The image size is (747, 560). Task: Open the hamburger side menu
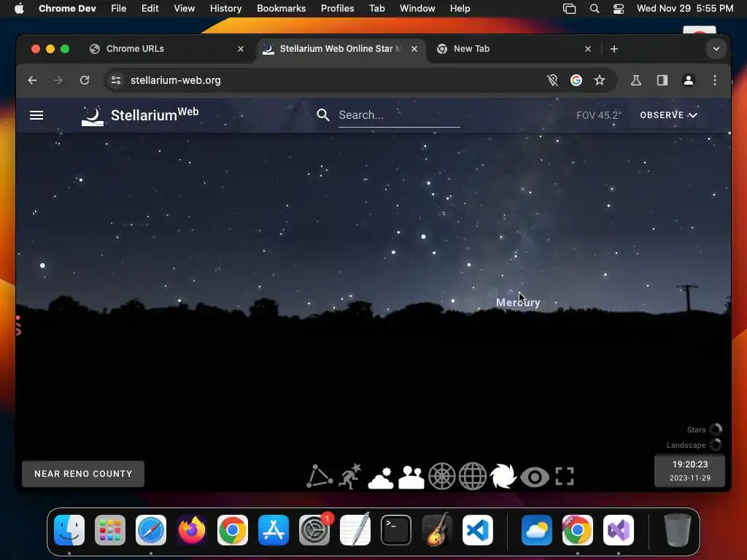(x=36, y=115)
